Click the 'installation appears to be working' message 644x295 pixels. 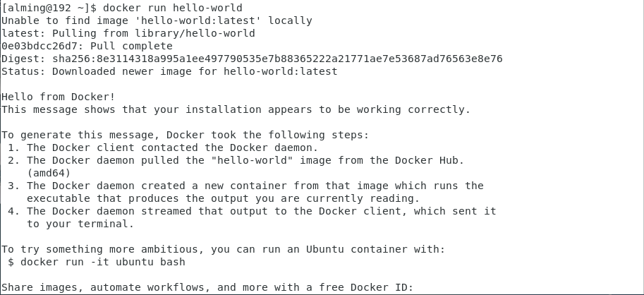(x=236, y=109)
